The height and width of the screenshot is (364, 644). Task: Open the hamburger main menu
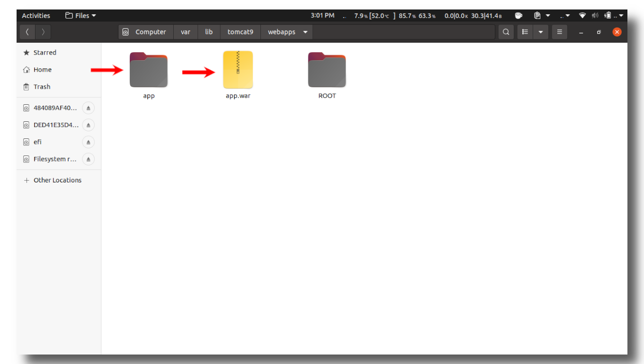pyautogui.click(x=559, y=32)
